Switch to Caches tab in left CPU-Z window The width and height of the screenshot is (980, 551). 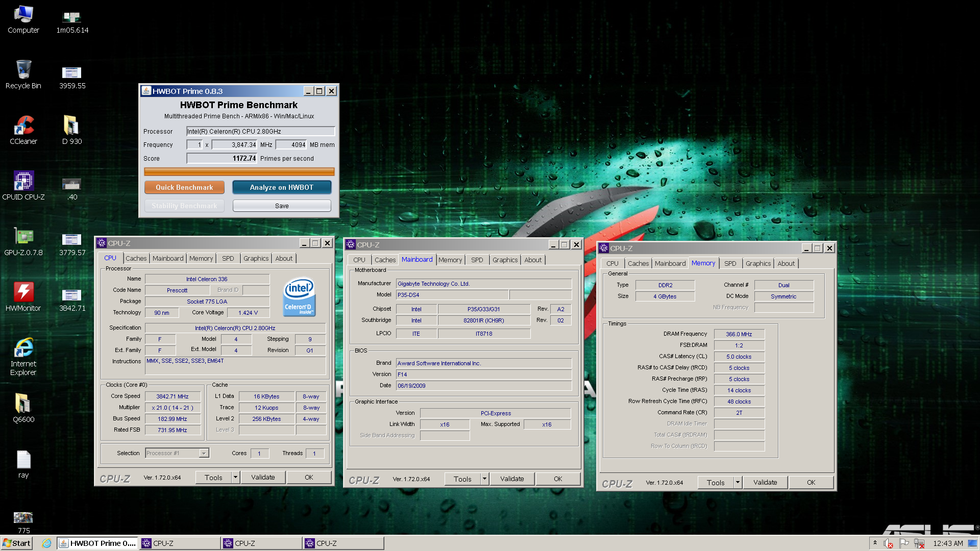(x=136, y=259)
